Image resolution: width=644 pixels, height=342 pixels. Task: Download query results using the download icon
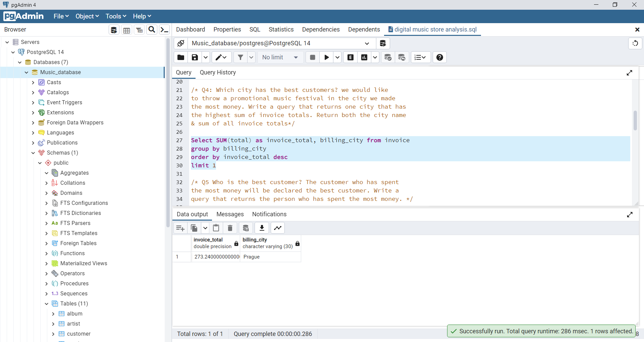point(262,228)
